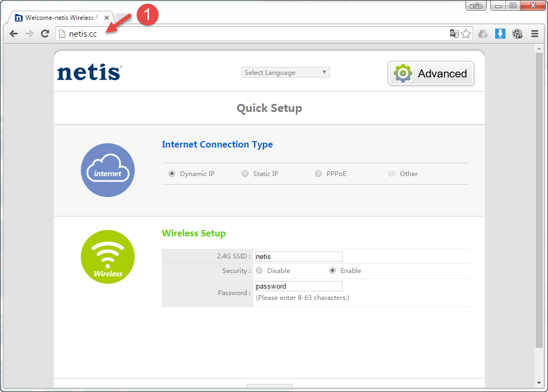Viewport: 548px width, 392px height.
Task: Open the Google Drive extension icon
Action: point(483,33)
